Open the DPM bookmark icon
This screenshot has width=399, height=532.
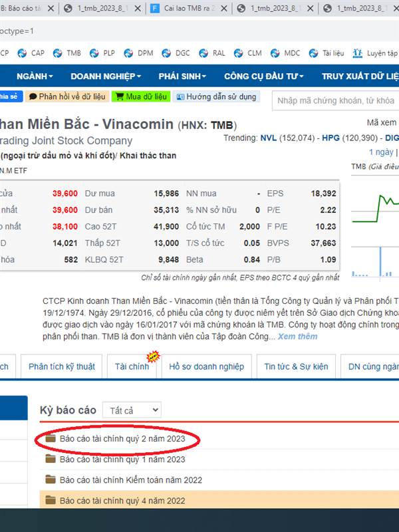(x=128, y=53)
